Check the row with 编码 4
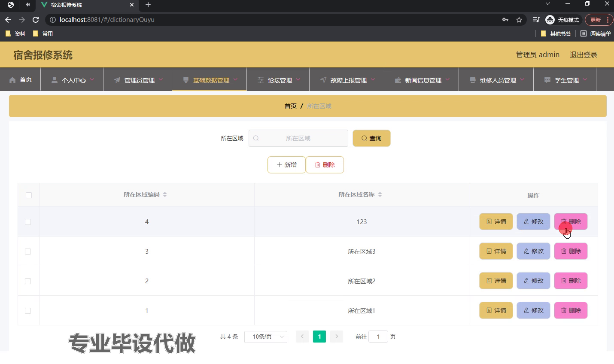 tap(28, 222)
